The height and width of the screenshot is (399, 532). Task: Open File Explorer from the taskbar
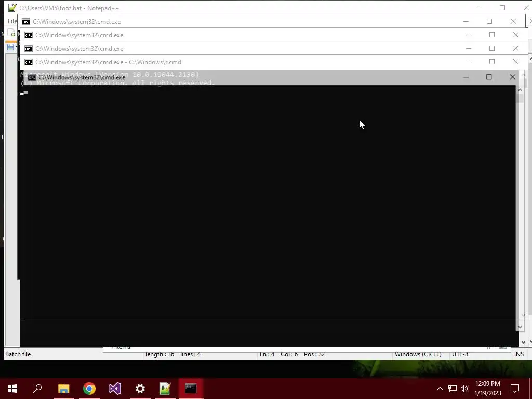click(x=63, y=389)
